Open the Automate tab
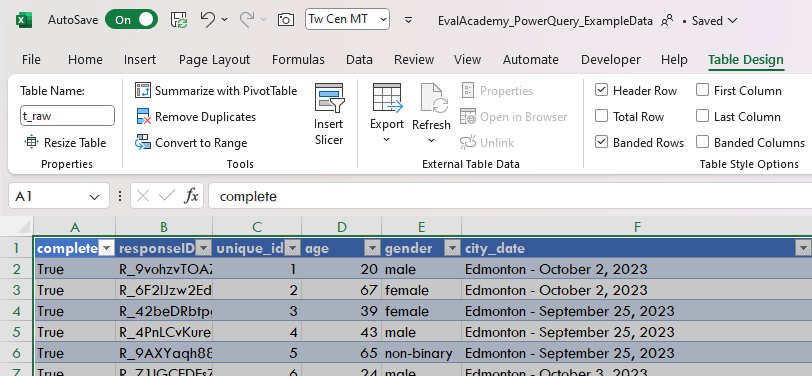The width and height of the screenshot is (812, 376). 530,60
